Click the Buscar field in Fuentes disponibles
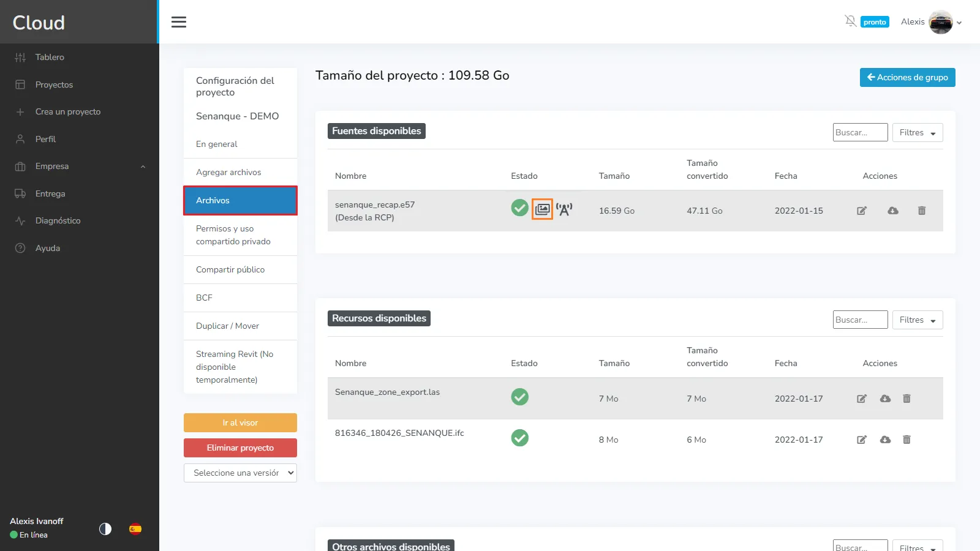This screenshot has width=980, height=551. click(x=860, y=133)
